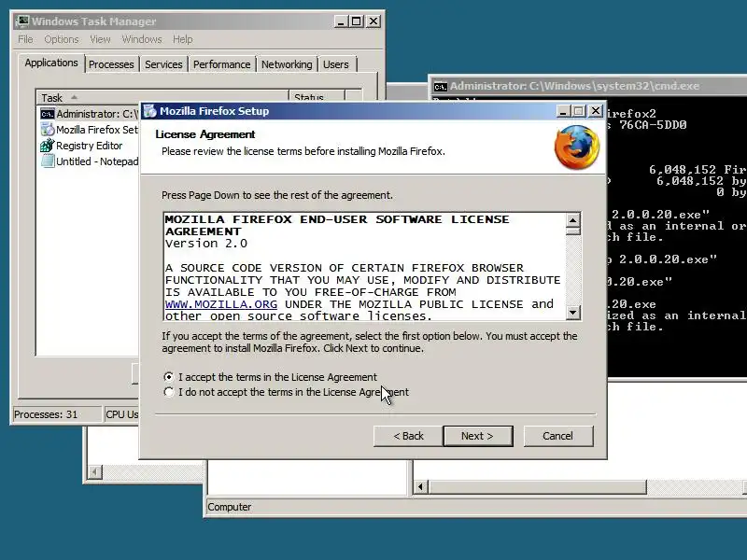Click 'Press Page Down to see the rest' text

(x=277, y=195)
